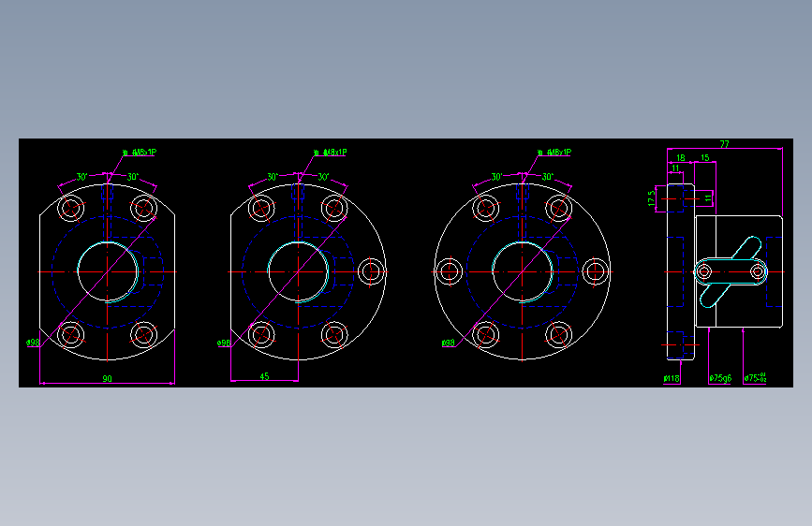Click the 45 dimension text
This screenshot has height=526, width=812.
point(265,376)
